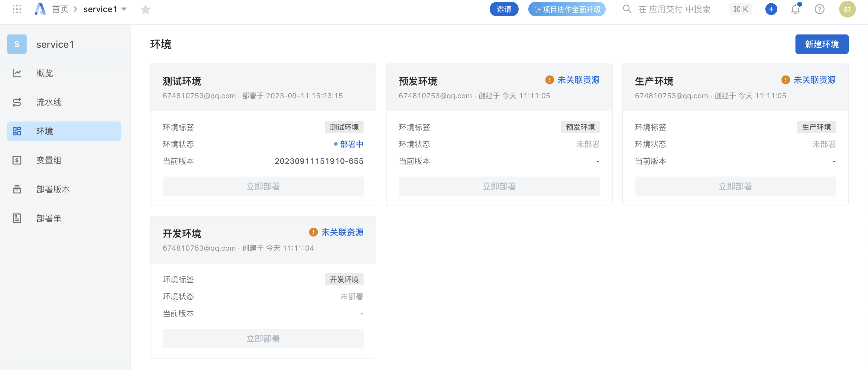868x370 pixels.
Task: Click 未部署 status on 开发环境 card
Action: tap(352, 297)
